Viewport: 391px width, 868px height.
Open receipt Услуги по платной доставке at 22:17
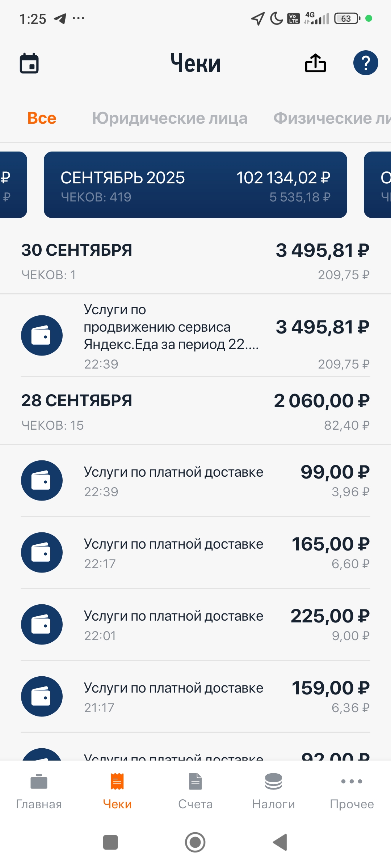coord(174,552)
